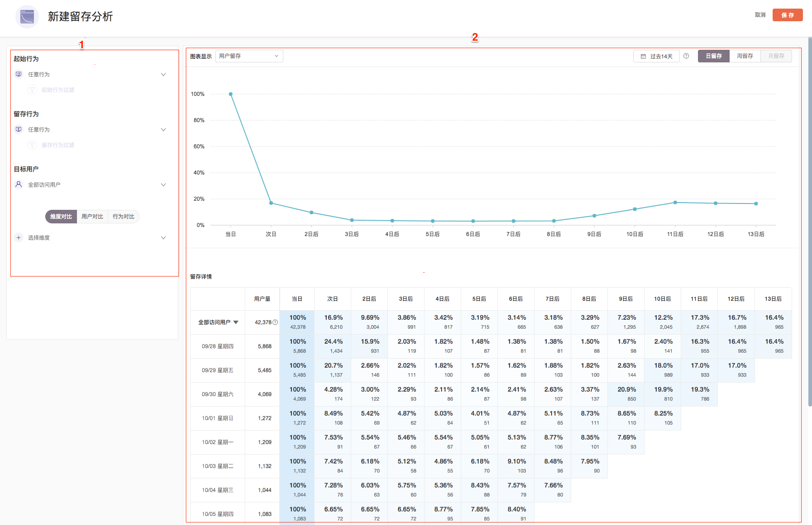Click the help icon next to date range
The width and height of the screenshot is (812, 525).
pos(686,56)
